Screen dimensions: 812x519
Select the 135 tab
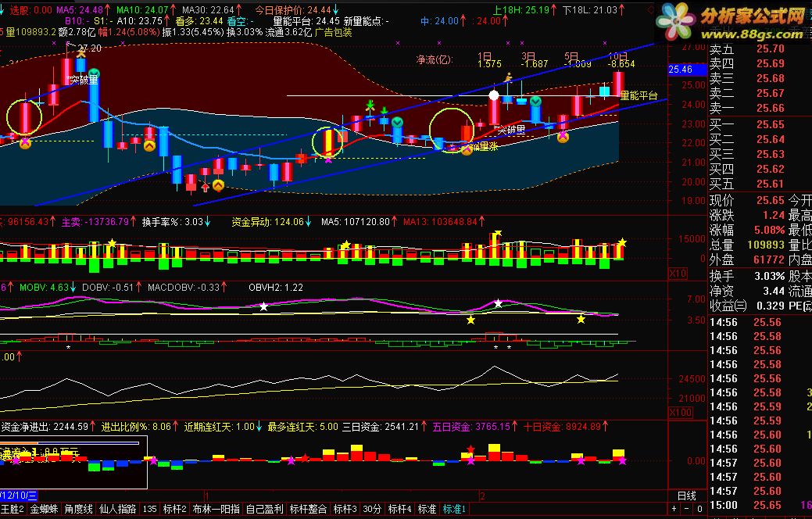click(x=149, y=509)
